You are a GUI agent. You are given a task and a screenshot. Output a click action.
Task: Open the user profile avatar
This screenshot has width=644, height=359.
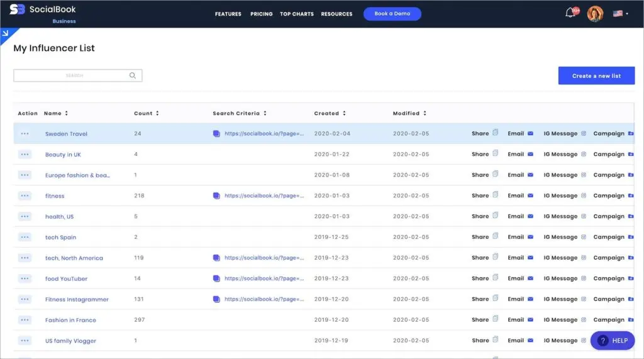(x=595, y=13)
